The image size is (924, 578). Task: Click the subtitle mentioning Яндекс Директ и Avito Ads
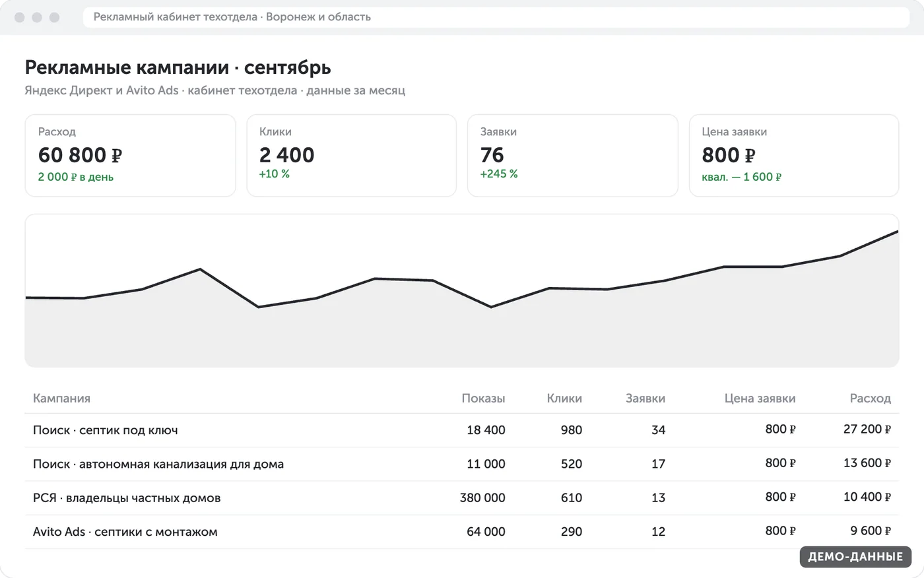pos(214,90)
